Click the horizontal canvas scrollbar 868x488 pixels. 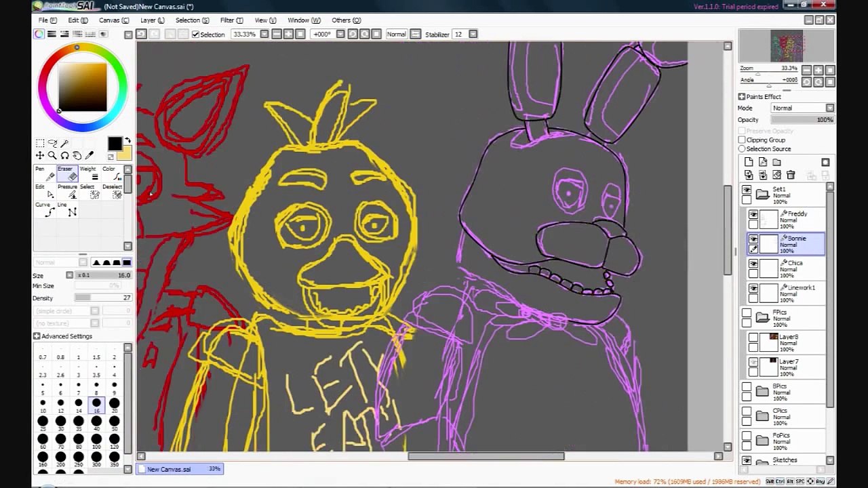pos(486,456)
